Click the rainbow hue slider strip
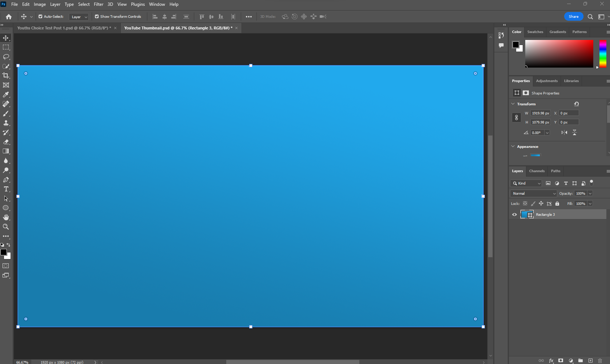Image resolution: width=610 pixels, height=364 pixels. point(603,54)
